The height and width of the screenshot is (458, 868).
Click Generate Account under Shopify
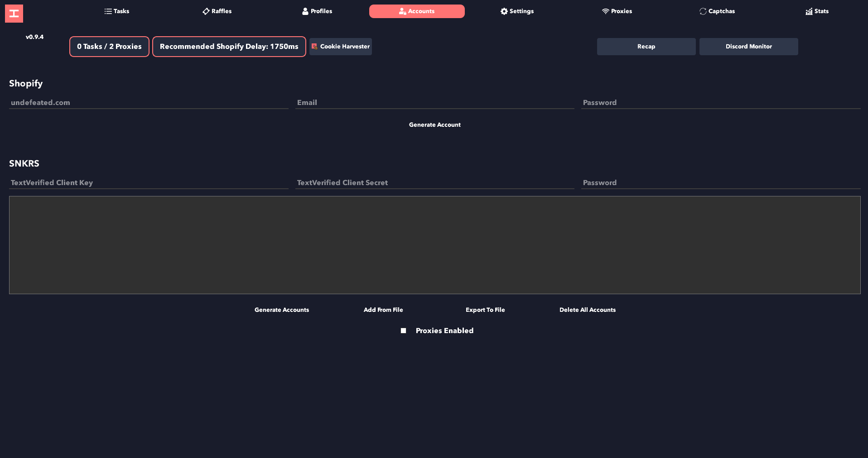pyautogui.click(x=434, y=125)
